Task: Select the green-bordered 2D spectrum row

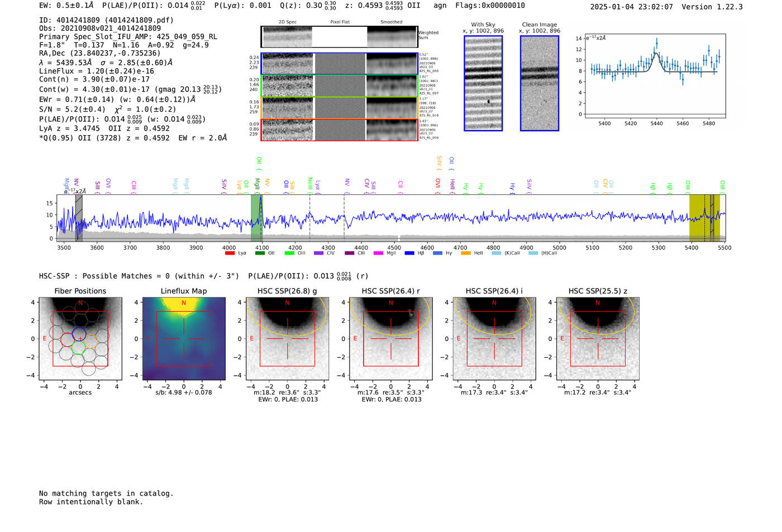Action: point(339,86)
